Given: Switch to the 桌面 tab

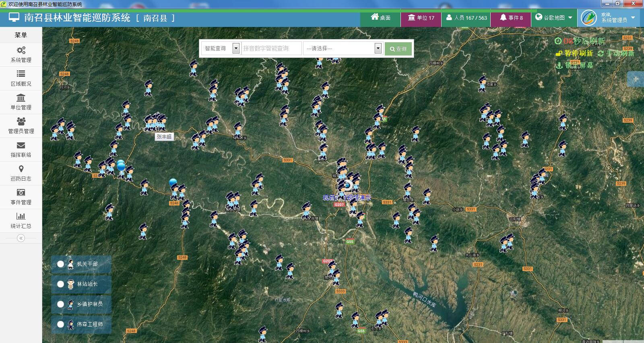Looking at the screenshot, I should [x=380, y=18].
